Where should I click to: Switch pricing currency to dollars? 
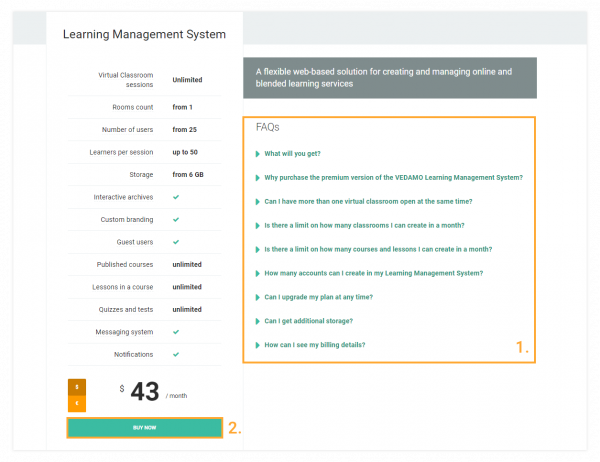pyautogui.click(x=77, y=387)
